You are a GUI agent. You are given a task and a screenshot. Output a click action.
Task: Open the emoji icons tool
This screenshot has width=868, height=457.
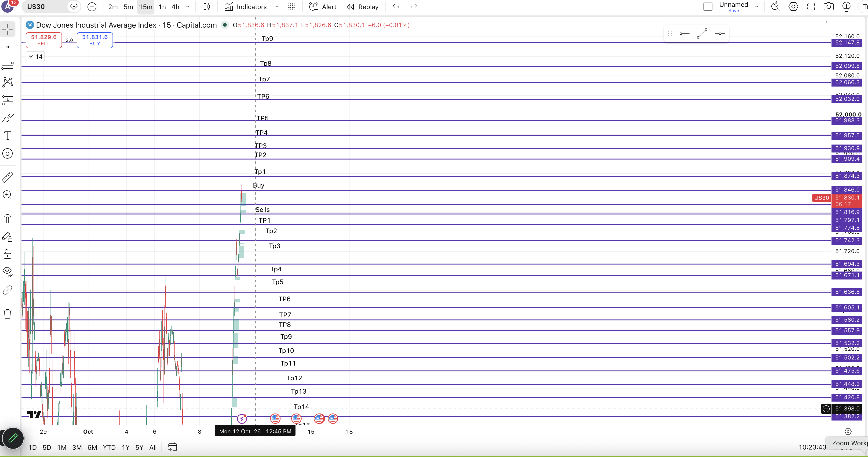point(7,154)
